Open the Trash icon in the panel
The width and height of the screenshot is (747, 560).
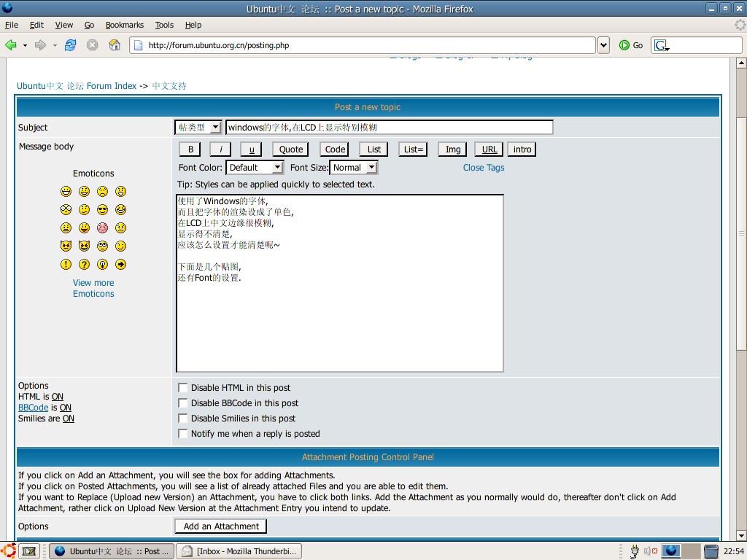(x=711, y=551)
